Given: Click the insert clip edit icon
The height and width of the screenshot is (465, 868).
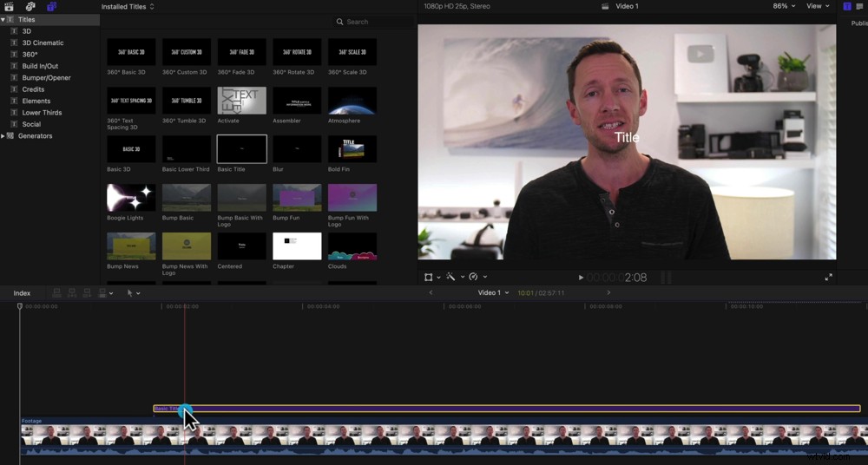Looking at the screenshot, I should pos(72,293).
